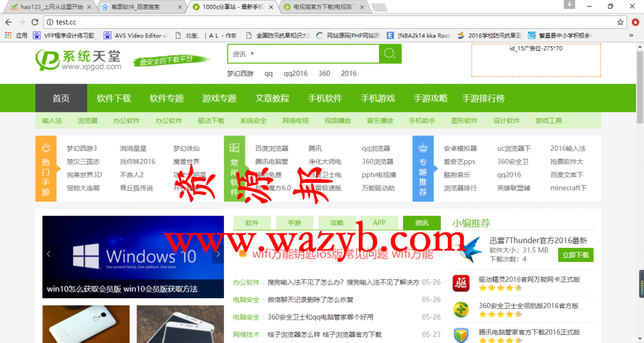The height and width of the screenshot is (343, 644).
Task: Click the 迅雷7 Thunder bird icon
Action: [470, 249]
